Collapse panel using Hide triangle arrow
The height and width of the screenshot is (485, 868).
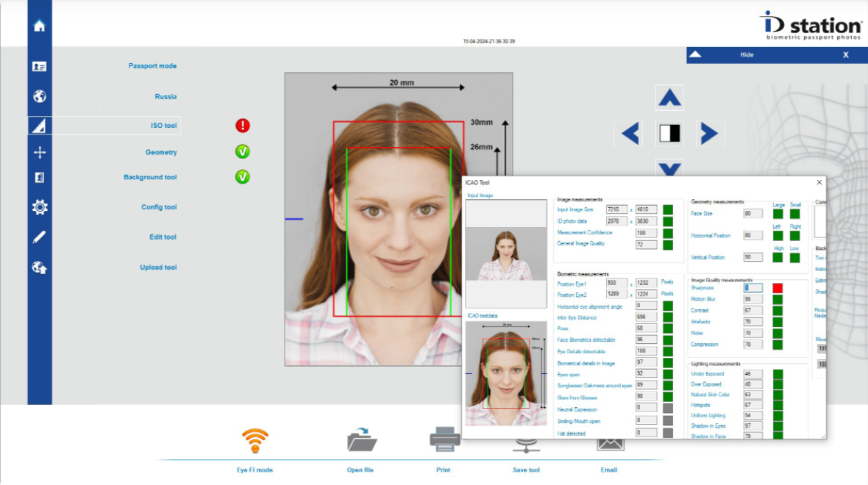pyautogui.click(x=695, y=55)
